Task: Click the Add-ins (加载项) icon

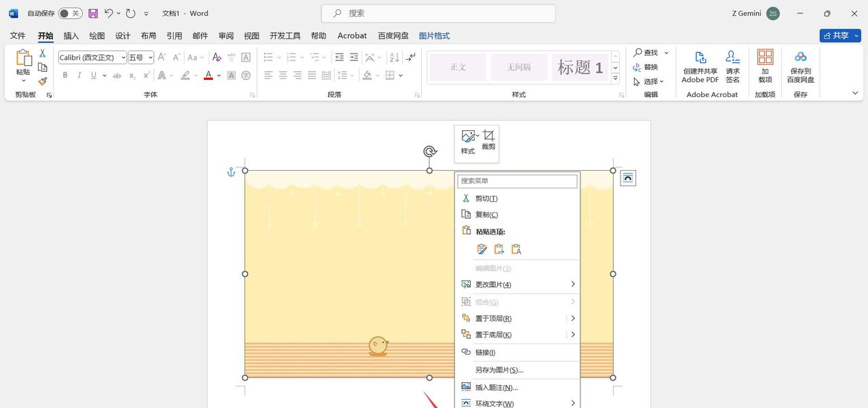Action: 765,66
